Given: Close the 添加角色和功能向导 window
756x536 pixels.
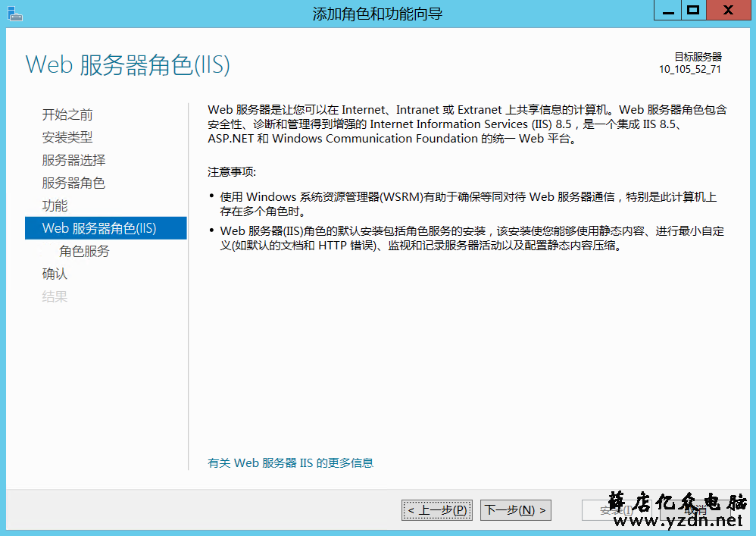Looking at the screenshot, I should pyautogui.click(x=729, y=10).
